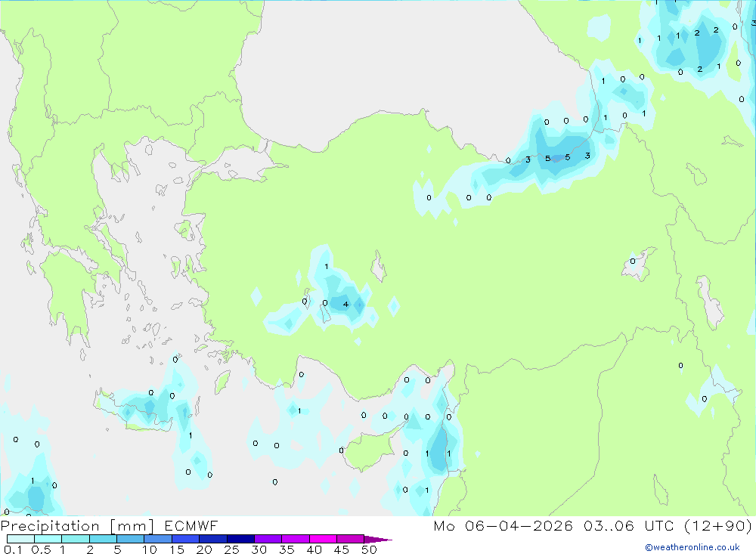The height and width of the screenshot is (554, 756).
Task: Click the "ECMWF" model label
Action: (191, 525)
